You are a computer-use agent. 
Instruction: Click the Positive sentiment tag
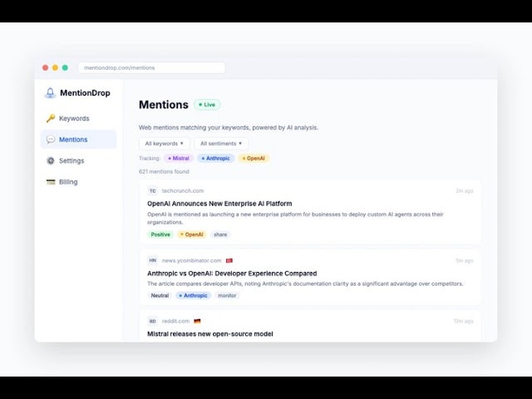[160, 234]
